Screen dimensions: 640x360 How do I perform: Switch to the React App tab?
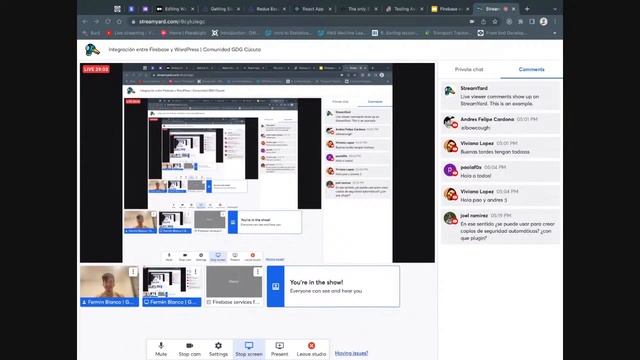(313, 9)
